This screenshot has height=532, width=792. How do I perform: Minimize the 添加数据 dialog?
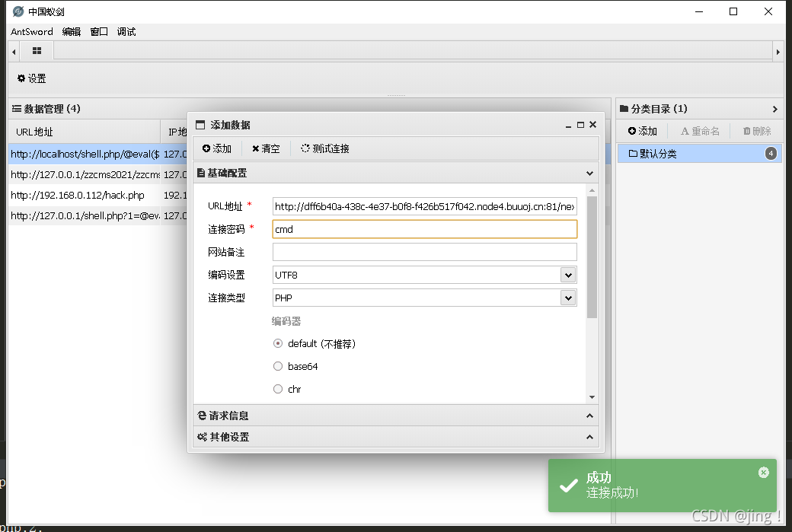pos(568,125)
